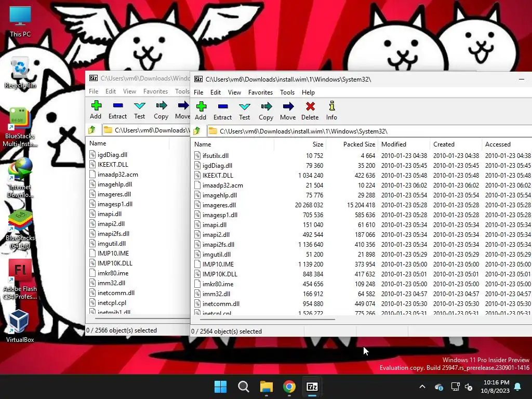Click up-folder icon in background 7-Zip window
The height and width of the screenshot is (399, 532).
92,130
